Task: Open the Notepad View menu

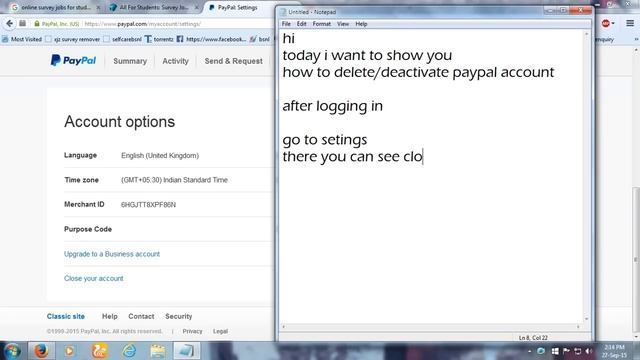Action: 343,24
